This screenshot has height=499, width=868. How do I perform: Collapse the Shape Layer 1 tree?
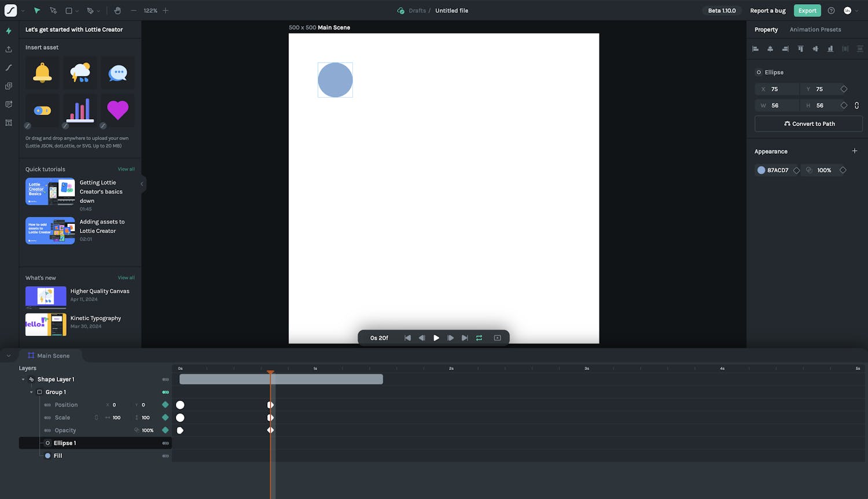click(23, 379)
